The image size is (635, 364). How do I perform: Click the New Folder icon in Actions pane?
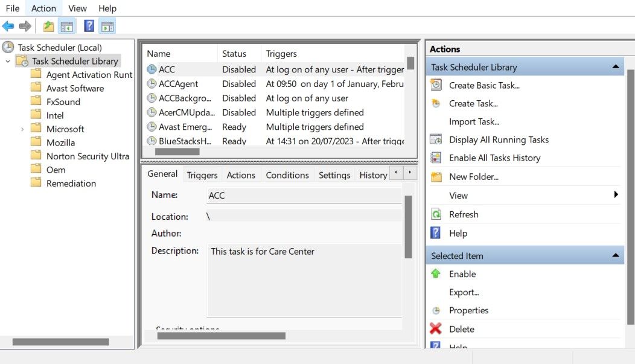pyautogui.click(x=436, y=177)
